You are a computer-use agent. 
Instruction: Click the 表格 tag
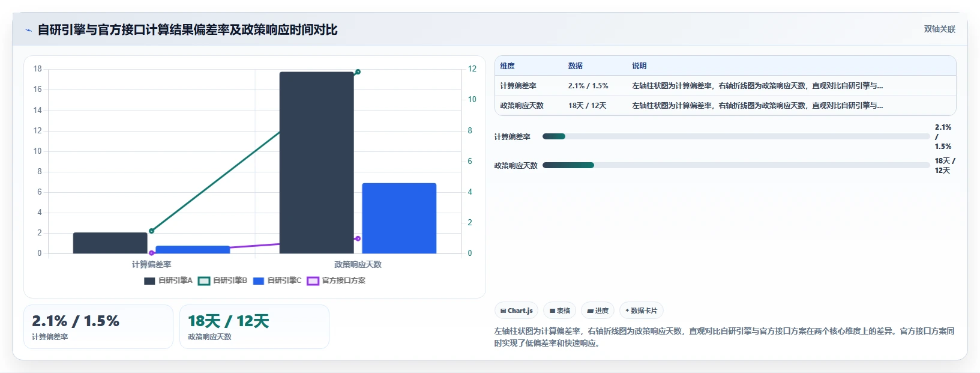[559, 311]
